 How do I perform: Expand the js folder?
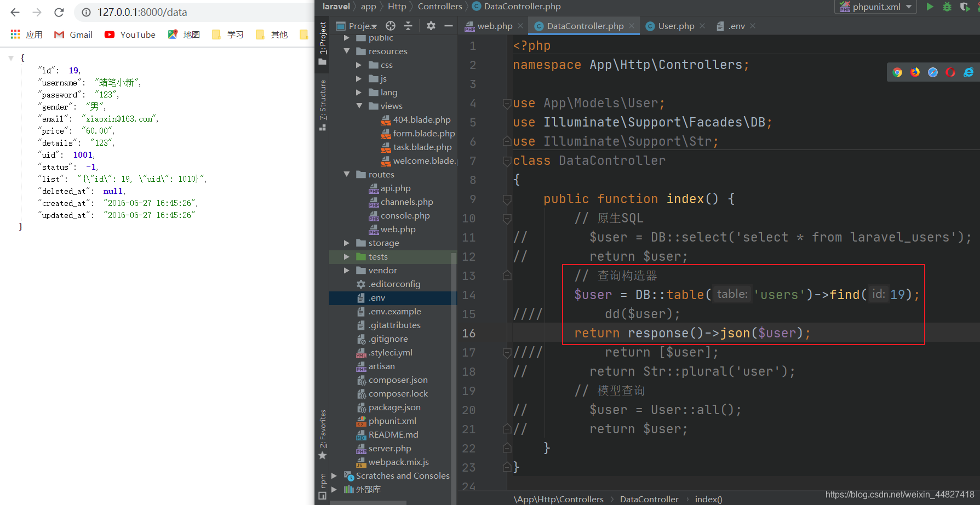point(359,78)
